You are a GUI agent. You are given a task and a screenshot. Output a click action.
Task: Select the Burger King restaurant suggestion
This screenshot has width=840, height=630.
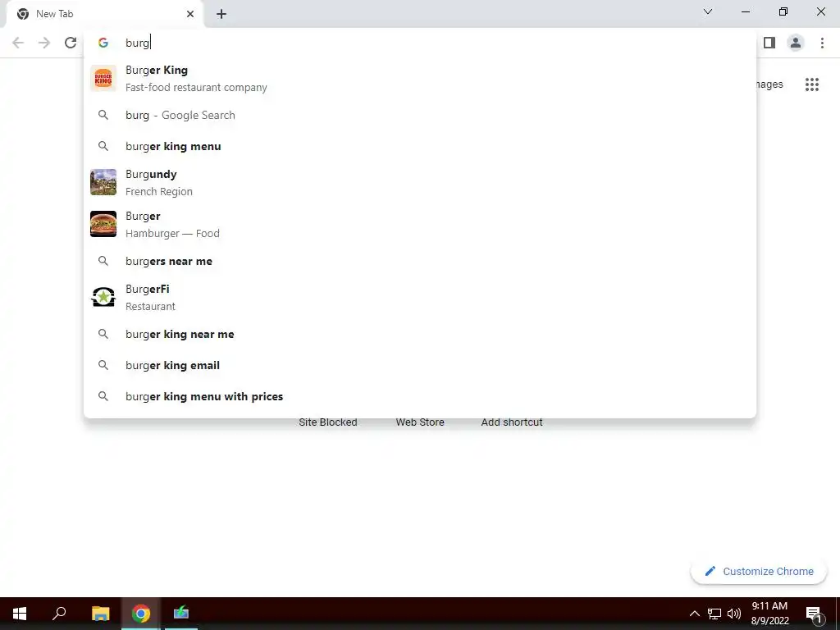pos(419,78)
